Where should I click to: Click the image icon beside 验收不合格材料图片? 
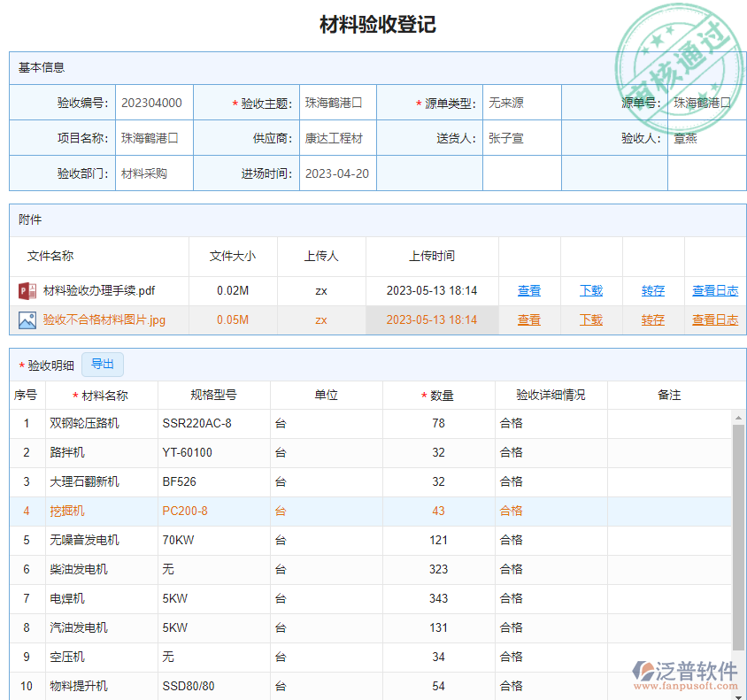click(25, 319)
